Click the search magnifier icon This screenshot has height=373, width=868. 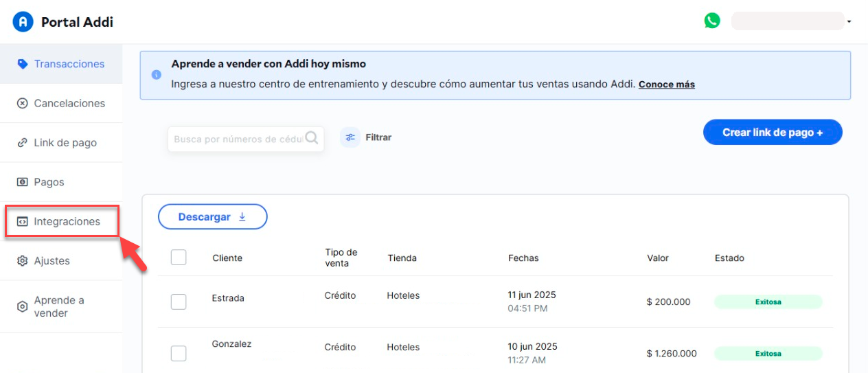coord(312,138)
